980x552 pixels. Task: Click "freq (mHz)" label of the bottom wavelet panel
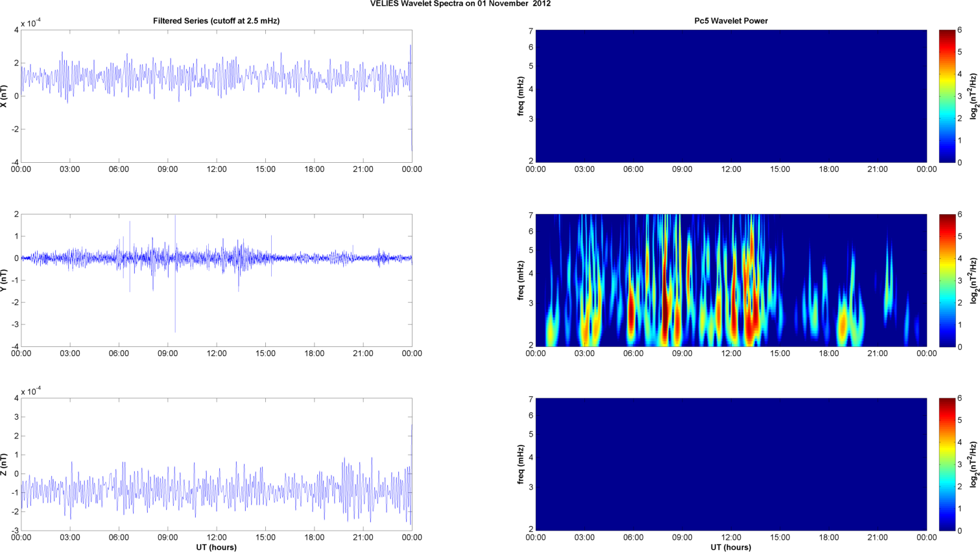click(521, 464)
